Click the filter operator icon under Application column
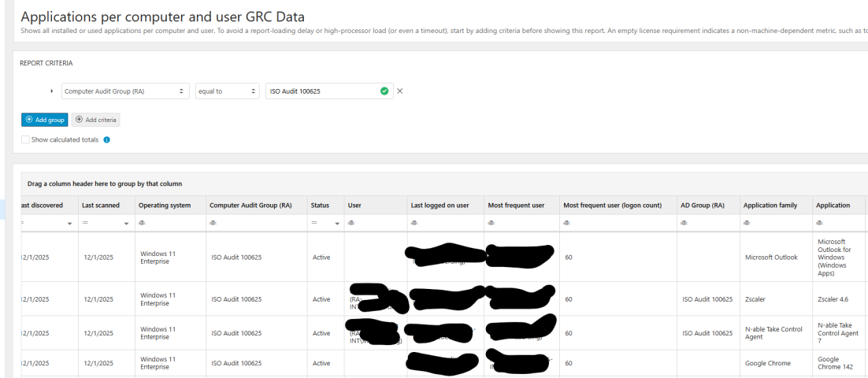 point(819,223)
